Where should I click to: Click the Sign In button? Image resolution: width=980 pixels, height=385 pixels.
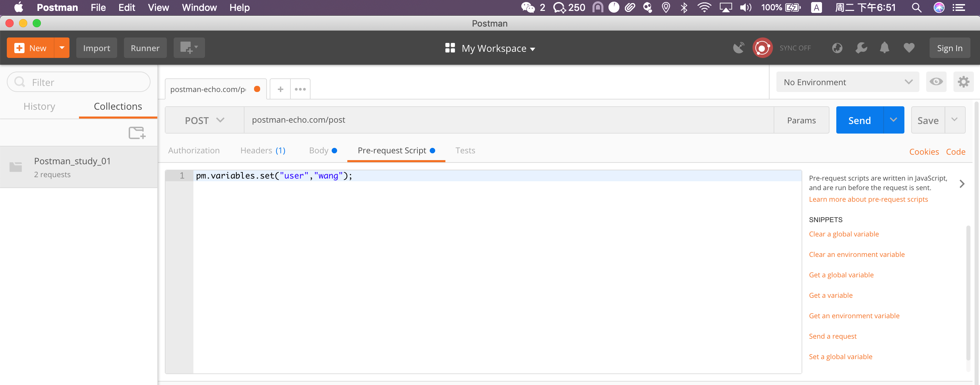(950, 48)
